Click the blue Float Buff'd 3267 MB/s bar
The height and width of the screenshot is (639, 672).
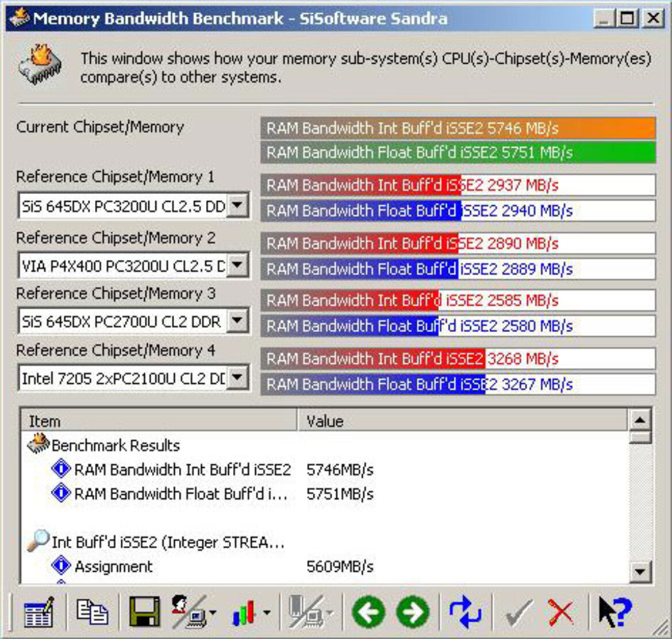pyautogui.click(x=458, y=384)
